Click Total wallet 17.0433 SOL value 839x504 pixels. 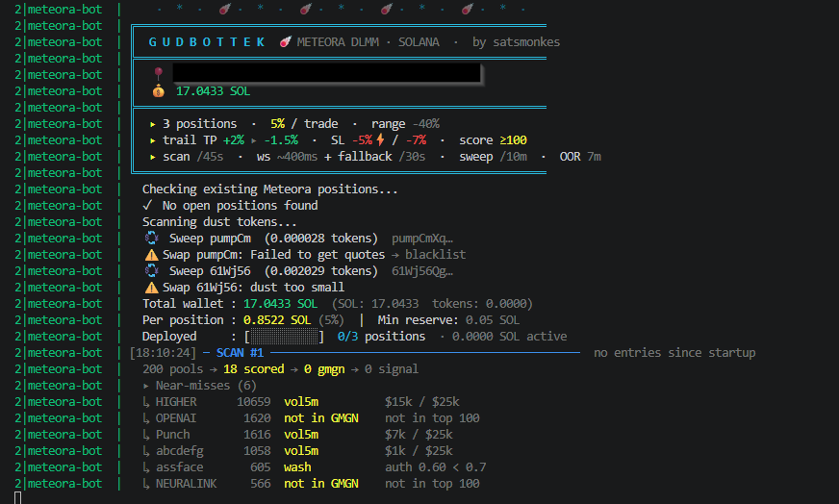(280, 304)
